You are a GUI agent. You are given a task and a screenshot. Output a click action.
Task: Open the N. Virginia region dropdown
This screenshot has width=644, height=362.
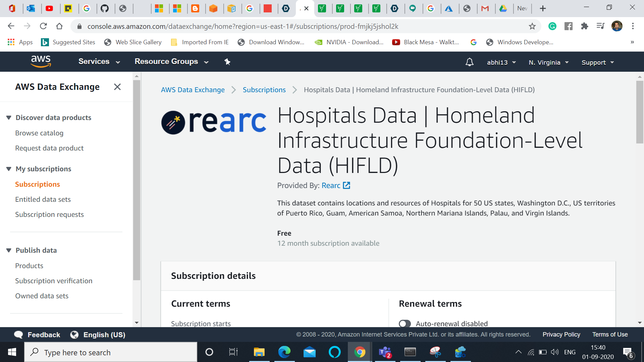coord(548,62)
